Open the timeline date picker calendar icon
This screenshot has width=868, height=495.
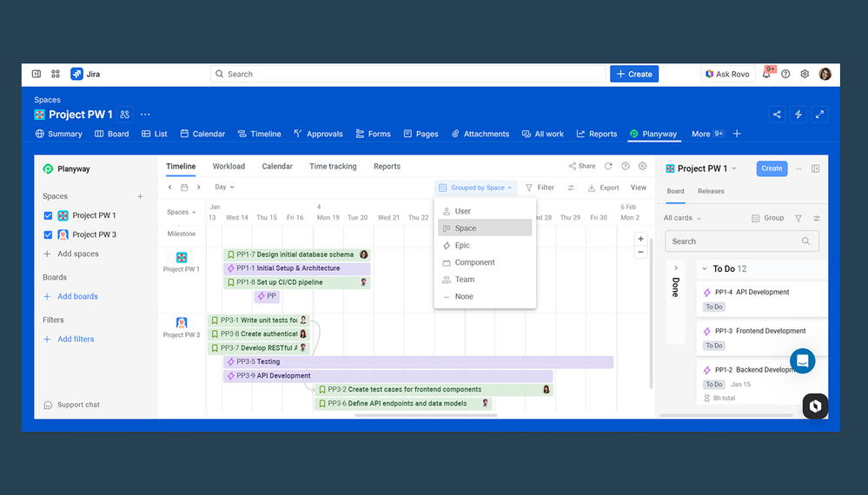point(184,187)
